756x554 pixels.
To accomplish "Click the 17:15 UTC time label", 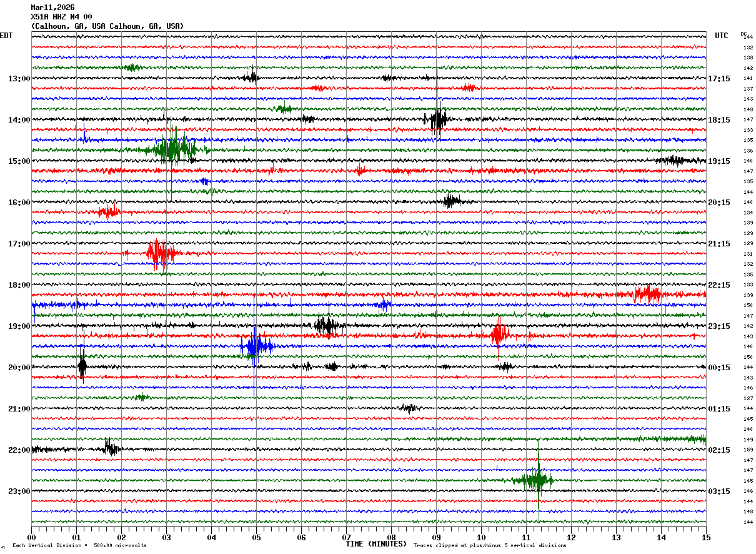I will click(x=719, y=79).
